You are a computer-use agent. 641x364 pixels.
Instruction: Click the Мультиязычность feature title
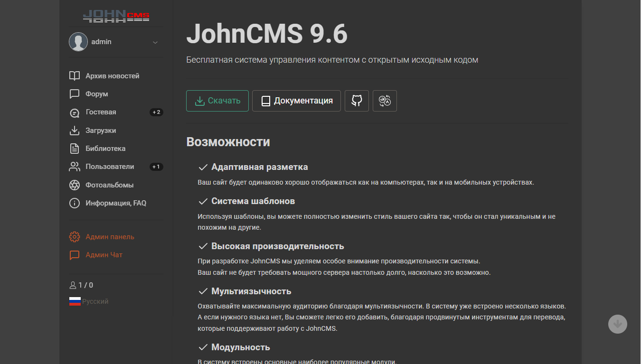point(251,291)
